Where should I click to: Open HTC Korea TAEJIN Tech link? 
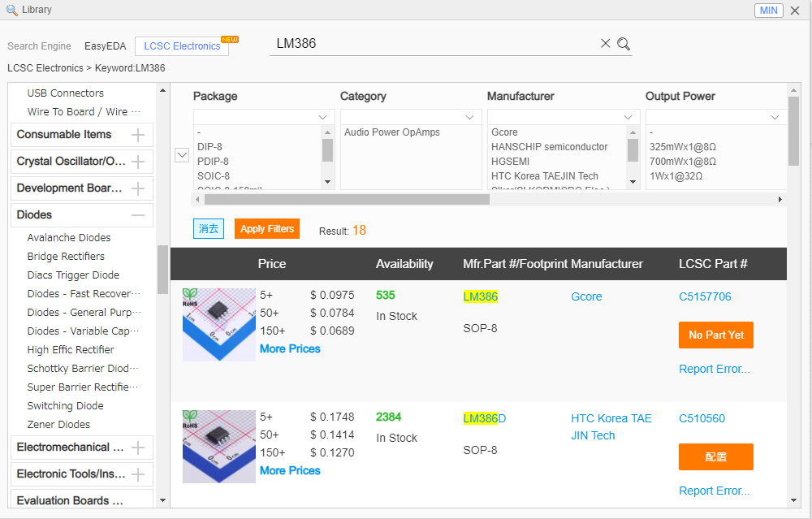tap(611, 426)
